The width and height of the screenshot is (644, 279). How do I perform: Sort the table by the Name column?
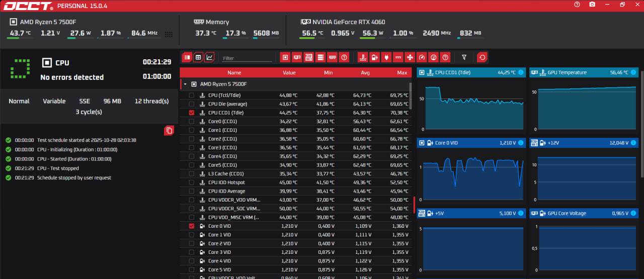point(234,73)
